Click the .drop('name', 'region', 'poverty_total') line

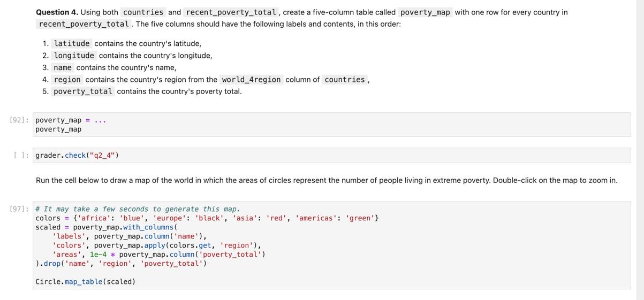[121, 264]
